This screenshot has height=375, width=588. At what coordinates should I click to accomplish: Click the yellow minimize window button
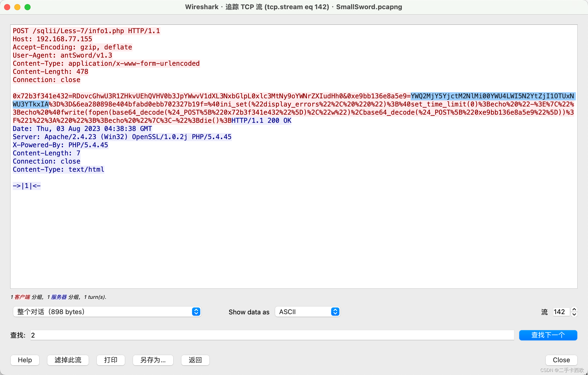17,7
